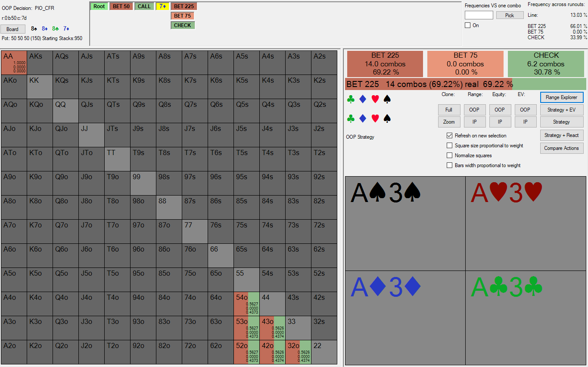This screenshot has height=367, width=588.
Task: Choose the BET 75 node in tree
Action: point(183,16)
